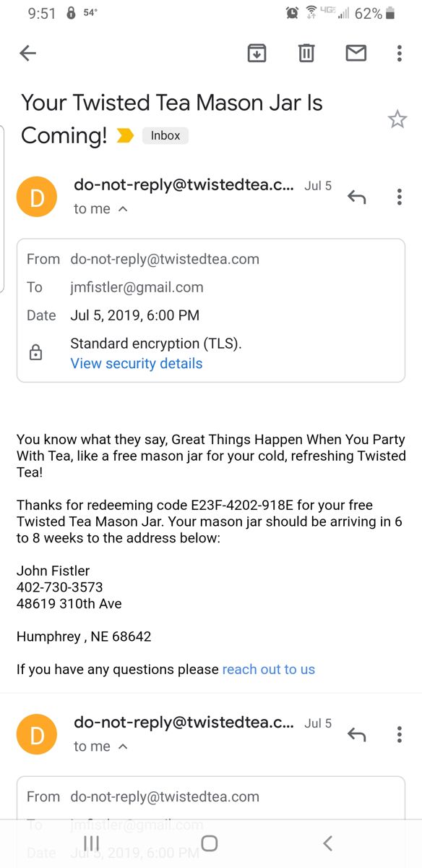
Task: Reply to the first message
Action: (x=357, y=197)
